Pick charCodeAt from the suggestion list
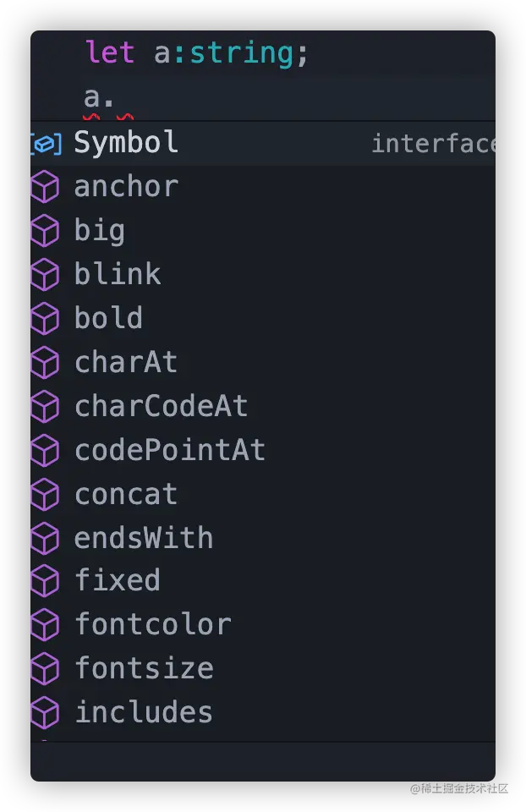The width and height of the screenshot is (526, 812). point(162,407)
